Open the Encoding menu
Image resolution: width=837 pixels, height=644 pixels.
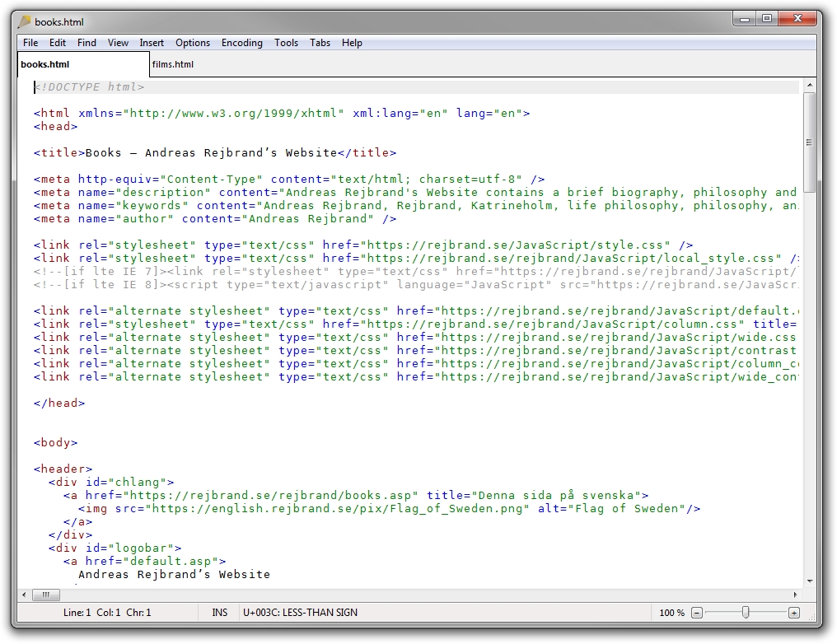click(242, 43)
